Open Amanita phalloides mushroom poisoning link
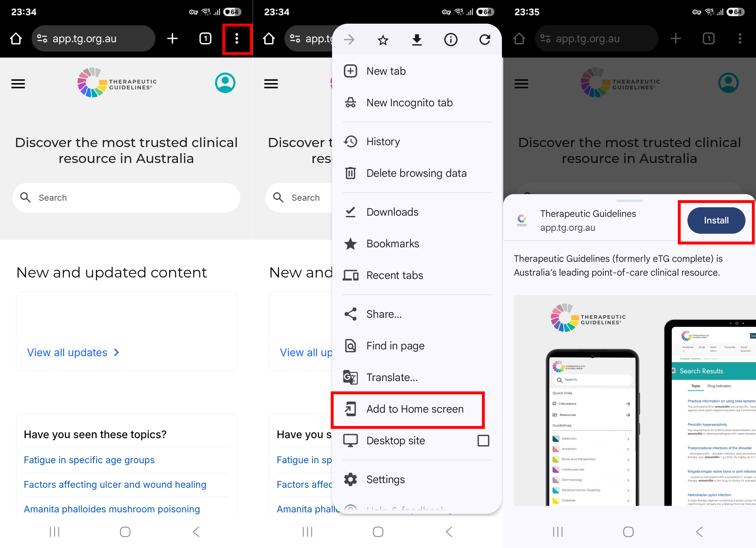This screenshot has width=756, height=548. pyautogui.click(x=112, y=509)
